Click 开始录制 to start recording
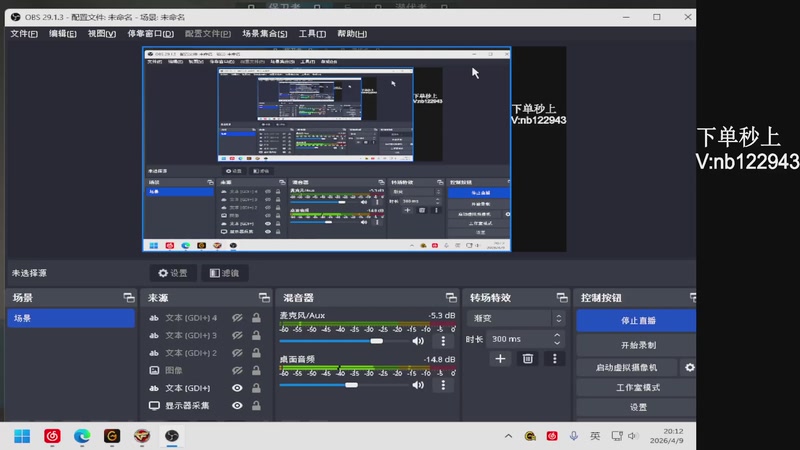The width and height of the screenshot is (800, 450). tap(637, 345)
